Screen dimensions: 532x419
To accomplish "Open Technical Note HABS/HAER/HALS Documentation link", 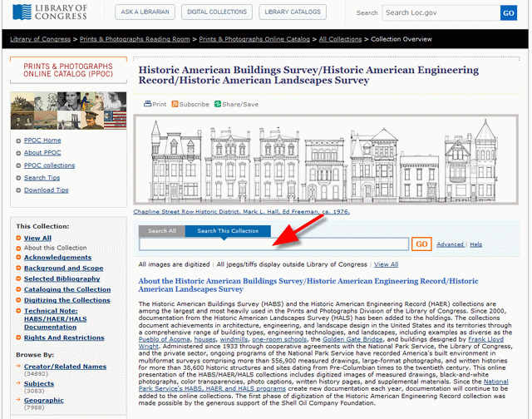I will [x=55, y=319].
